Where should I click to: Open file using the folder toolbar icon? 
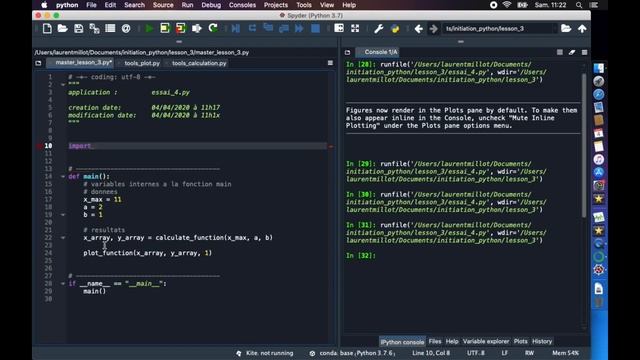pos(62,29)
